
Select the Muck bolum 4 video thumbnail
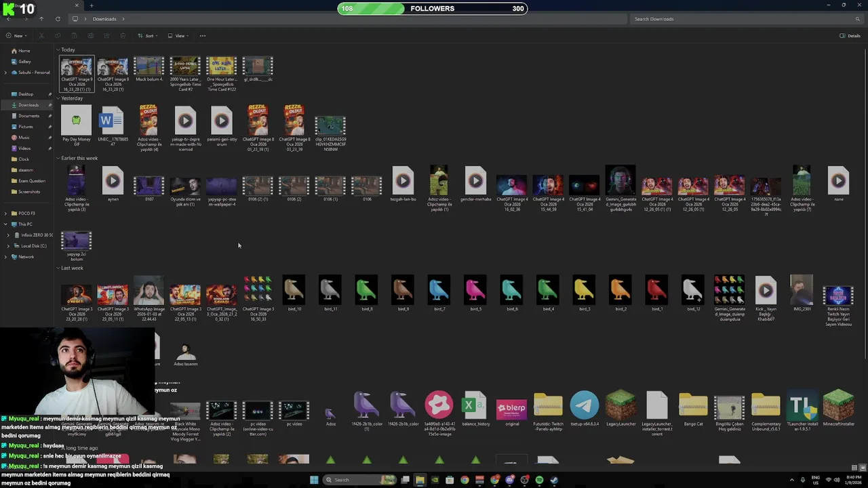(149, 70)
